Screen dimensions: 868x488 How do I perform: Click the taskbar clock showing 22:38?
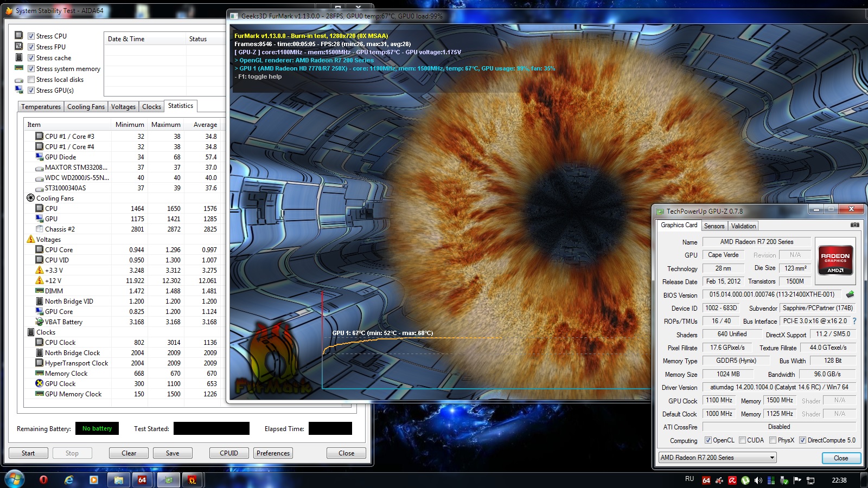pos(839,480)
